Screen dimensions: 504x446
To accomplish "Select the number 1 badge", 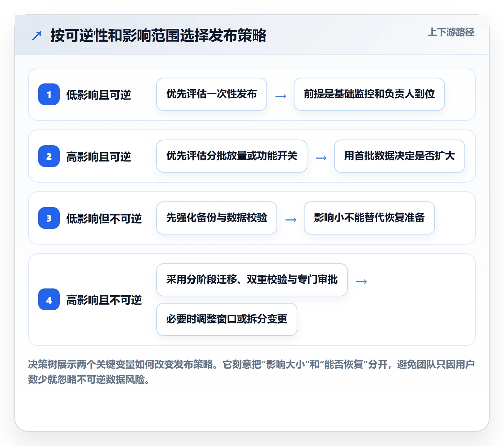I will click(49, 94).
